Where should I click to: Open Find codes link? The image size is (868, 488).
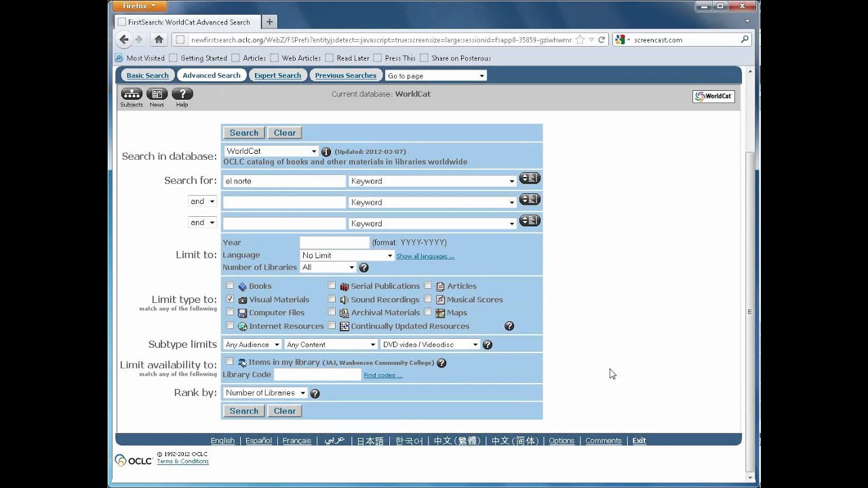383,375
